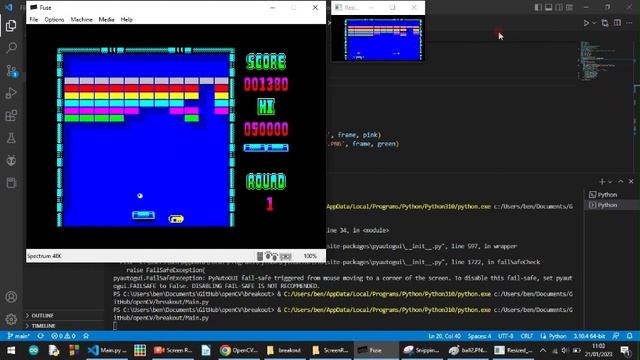Maximize the terminal panel with up chevron
Viewport: 640px width, 360px height.
click(x=621, y=182)
